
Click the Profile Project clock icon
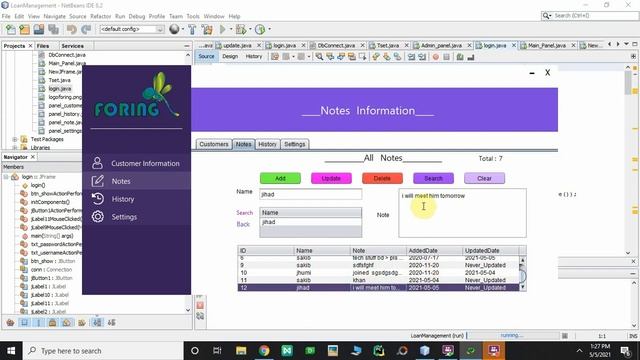[x=260, y=29]
